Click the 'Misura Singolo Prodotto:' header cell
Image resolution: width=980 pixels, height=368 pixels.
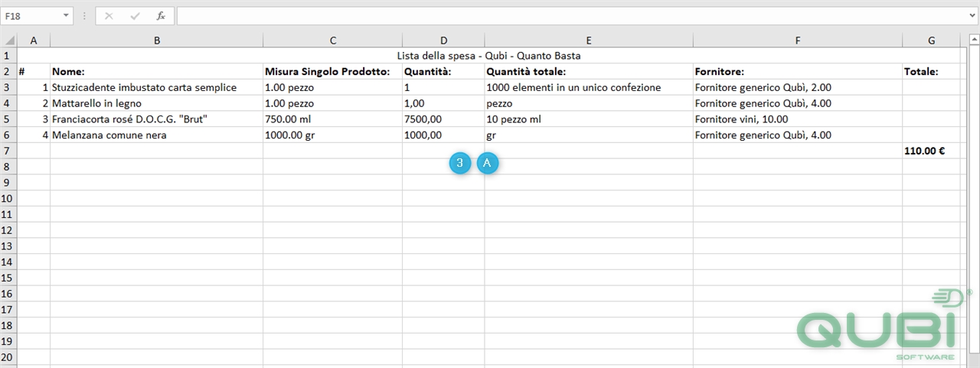332,72
